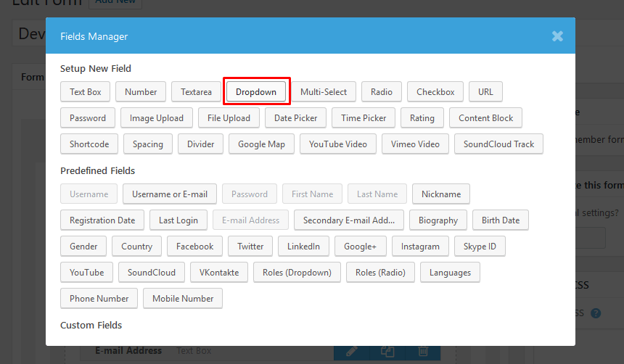The image size is (624, 364).
Task: Insert a SoundCloud Track field
Action: point(498,144)
